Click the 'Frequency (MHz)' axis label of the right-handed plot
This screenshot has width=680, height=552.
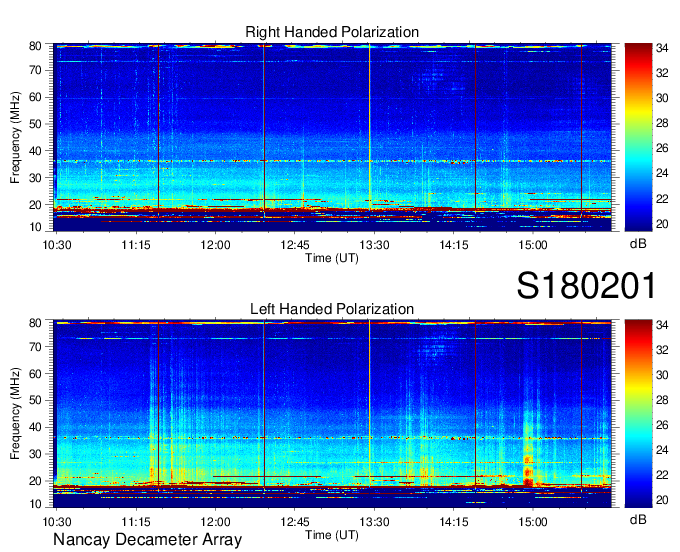tap(15, 137)
